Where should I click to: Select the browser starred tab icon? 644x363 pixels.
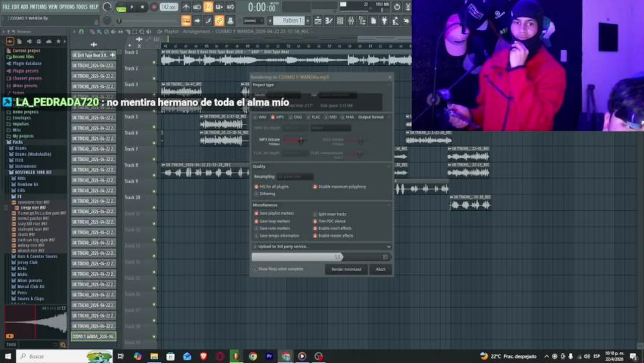pyautogui.click(x=58, y=41)
